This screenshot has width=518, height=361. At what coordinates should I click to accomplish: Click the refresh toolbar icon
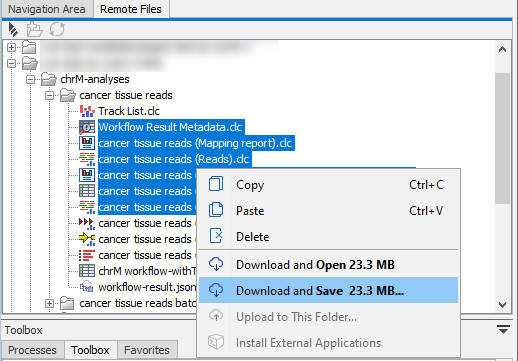[57, 29]
